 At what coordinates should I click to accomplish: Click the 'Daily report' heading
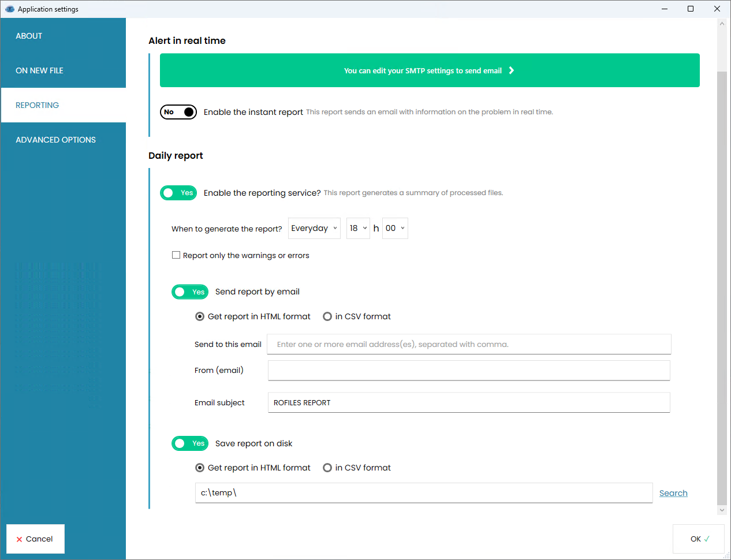[176, 155]
